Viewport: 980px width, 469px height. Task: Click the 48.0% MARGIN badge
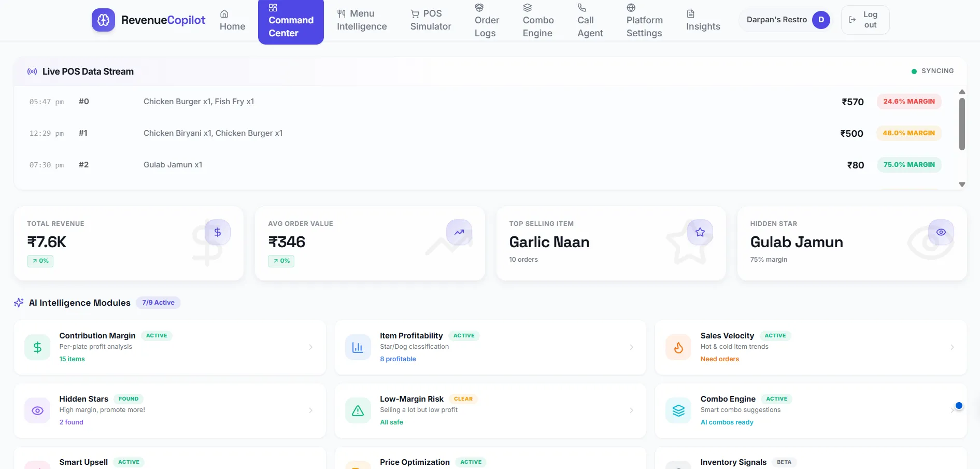tap(908, 133)
